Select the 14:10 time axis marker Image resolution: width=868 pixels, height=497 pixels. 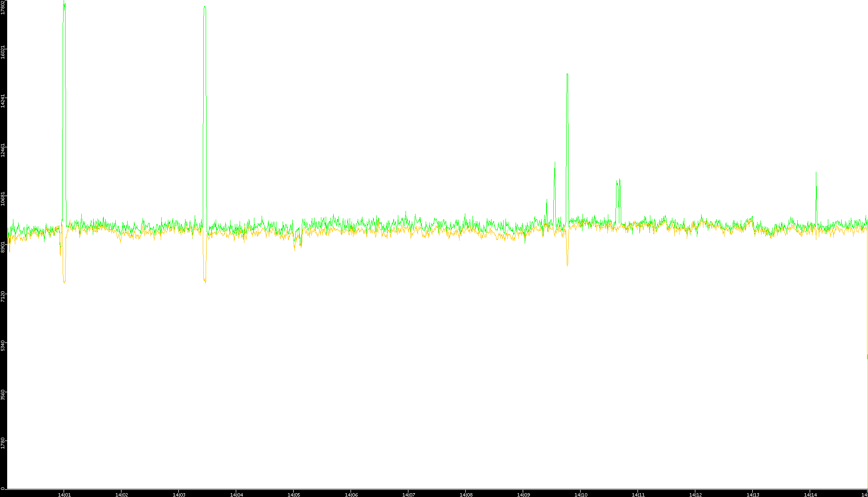coord(581,495)
